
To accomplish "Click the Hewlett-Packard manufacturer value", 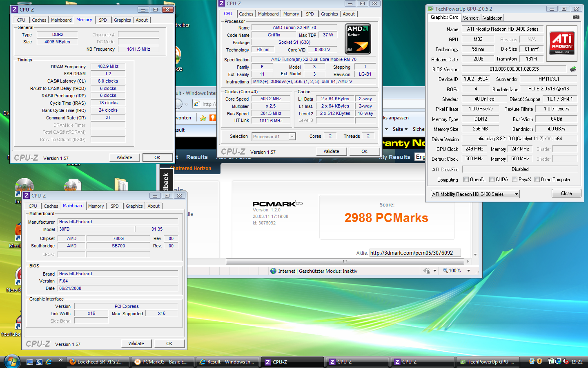I will pyautogui.click(x=118, y=222).
